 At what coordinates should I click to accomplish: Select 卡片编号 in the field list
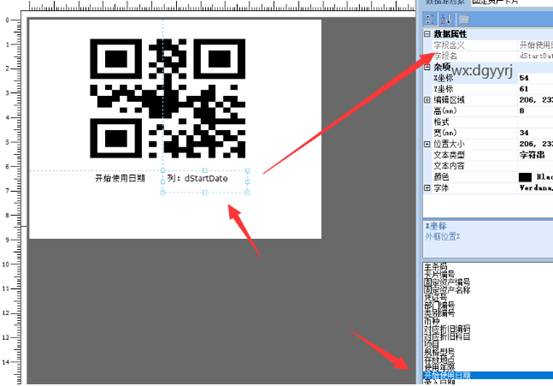pyautogui.click(x=439, y=274)
